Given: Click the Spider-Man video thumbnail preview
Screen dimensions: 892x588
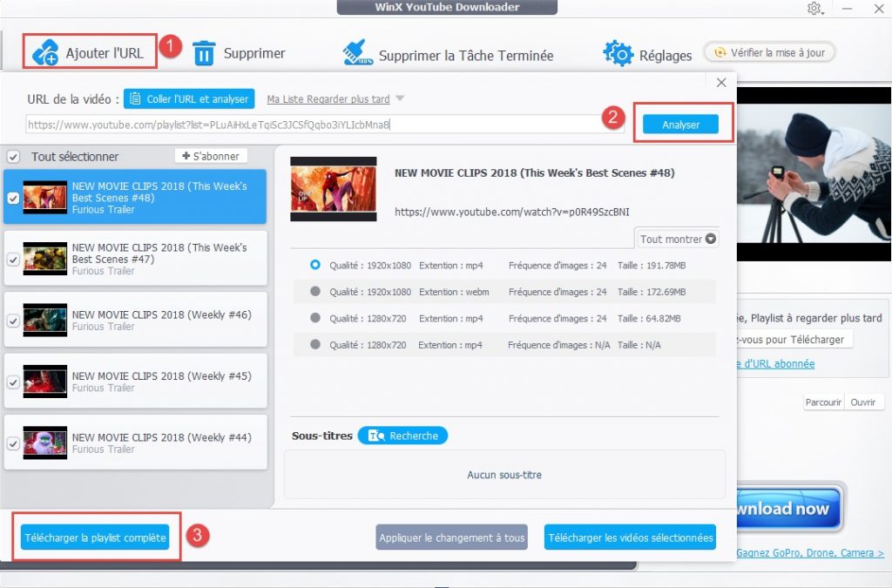Looking at the screenshot, I should click(333, 188).
